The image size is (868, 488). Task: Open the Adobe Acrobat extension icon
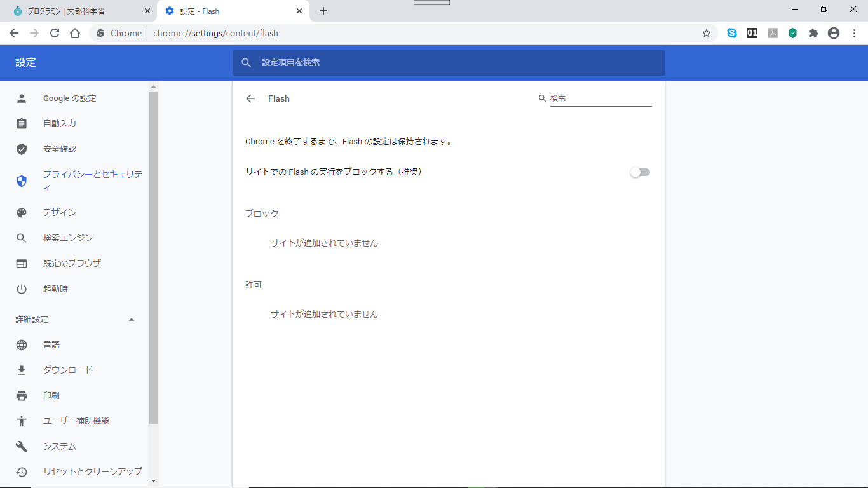point(773,33)
